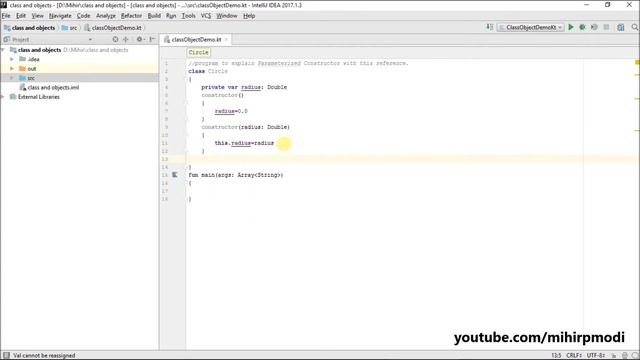Expand the out folder arrow
The height and width of the screenshot is (360, 640).
pyautogui.click(x=12, y=69)
